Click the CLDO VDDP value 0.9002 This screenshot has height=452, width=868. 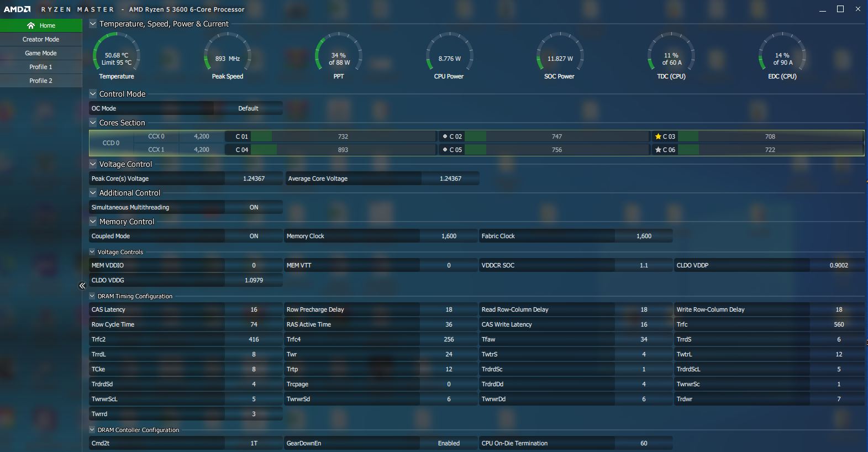[x=839, y=265]
